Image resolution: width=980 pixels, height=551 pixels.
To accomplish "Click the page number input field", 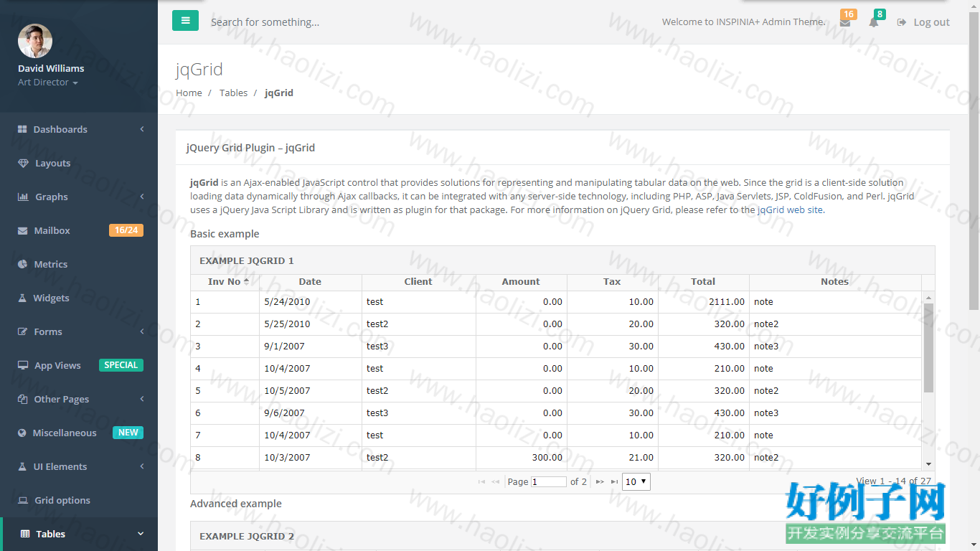I will coord(549,482).
